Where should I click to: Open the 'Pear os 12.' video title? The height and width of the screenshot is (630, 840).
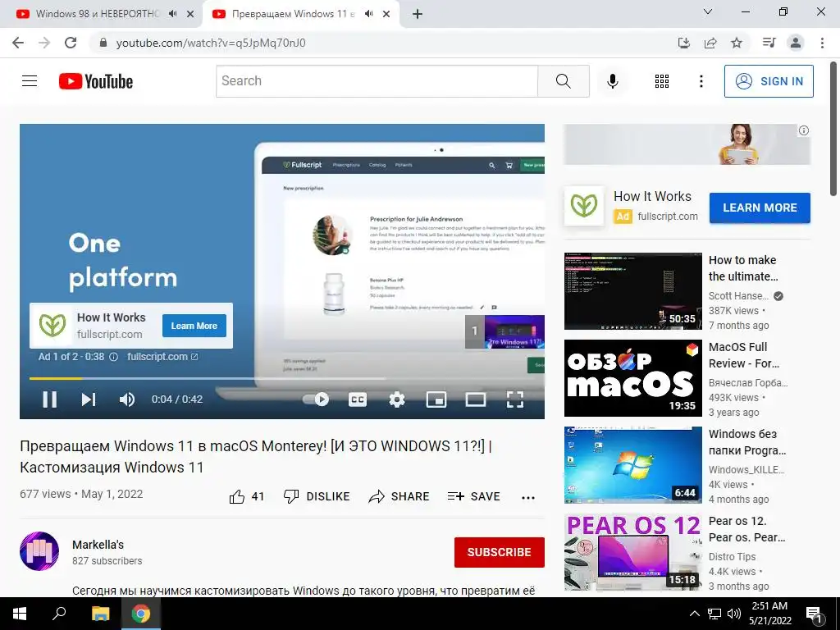pos(746,529)
